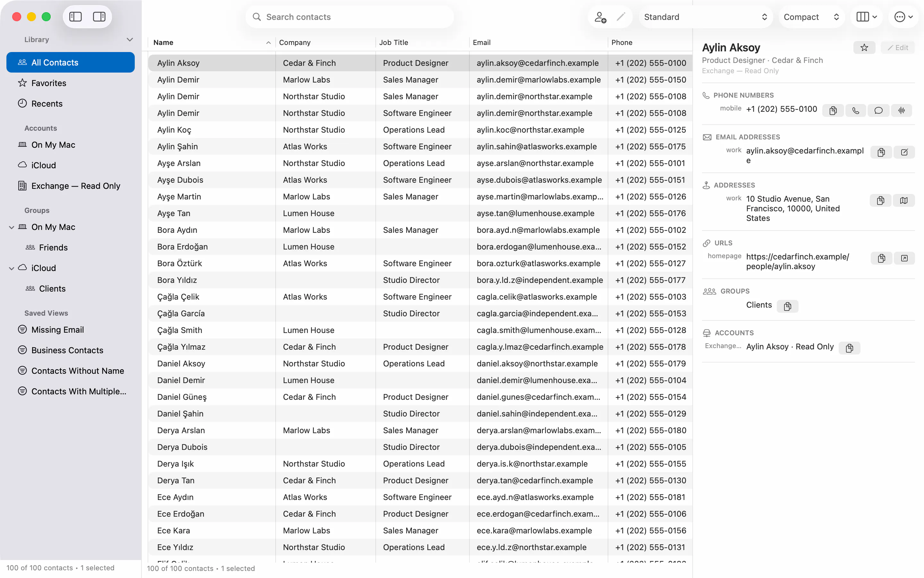
Task: Collapse On My Mac group chevron
Action: 12,227
